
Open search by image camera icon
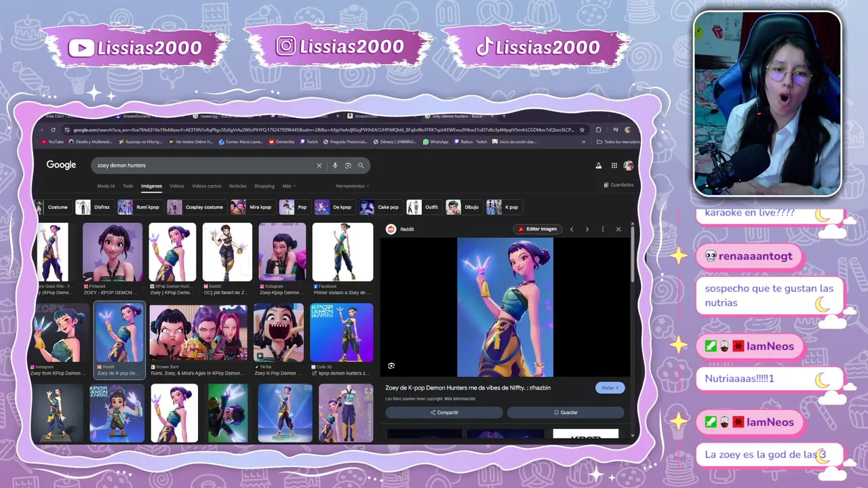[348, 165]
